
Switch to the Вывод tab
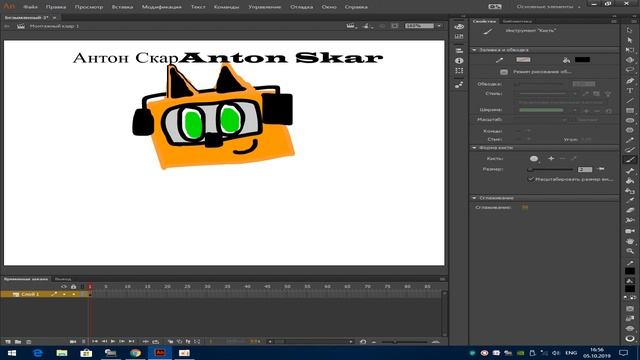pos(63,279)
